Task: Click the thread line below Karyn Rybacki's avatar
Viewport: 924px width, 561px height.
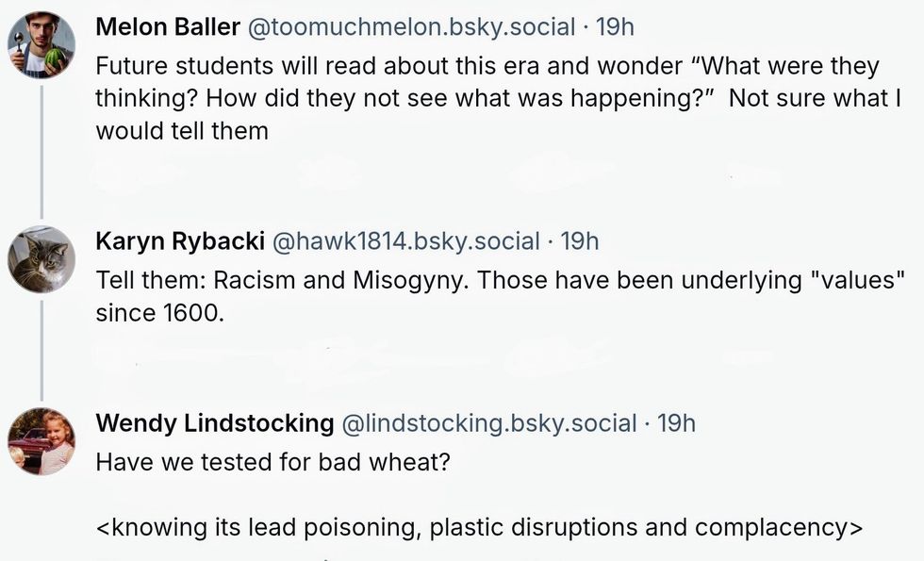Action: (41, 349)
